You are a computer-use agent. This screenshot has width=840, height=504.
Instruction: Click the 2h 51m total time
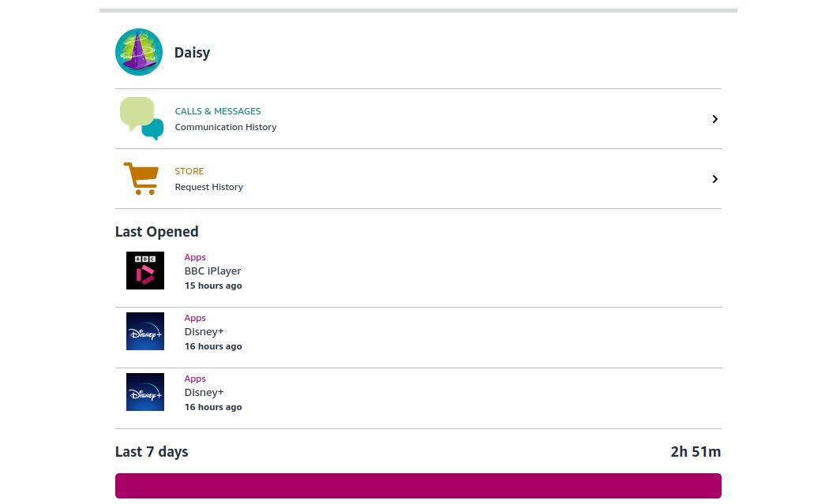(696, 452)
